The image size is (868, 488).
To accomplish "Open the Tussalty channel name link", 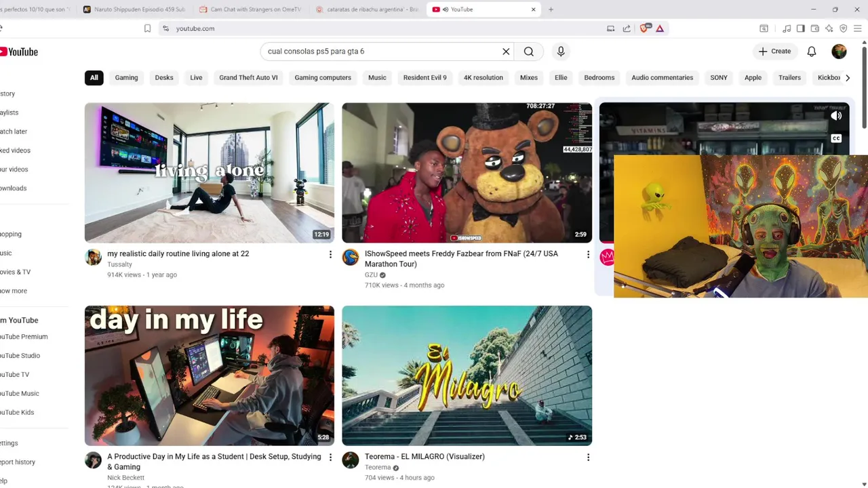I will [x=119, y=264].
